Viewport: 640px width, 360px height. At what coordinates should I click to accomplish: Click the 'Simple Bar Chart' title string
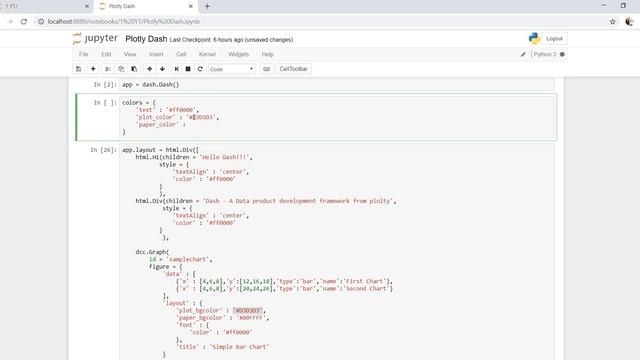click(x=239, y=347)
